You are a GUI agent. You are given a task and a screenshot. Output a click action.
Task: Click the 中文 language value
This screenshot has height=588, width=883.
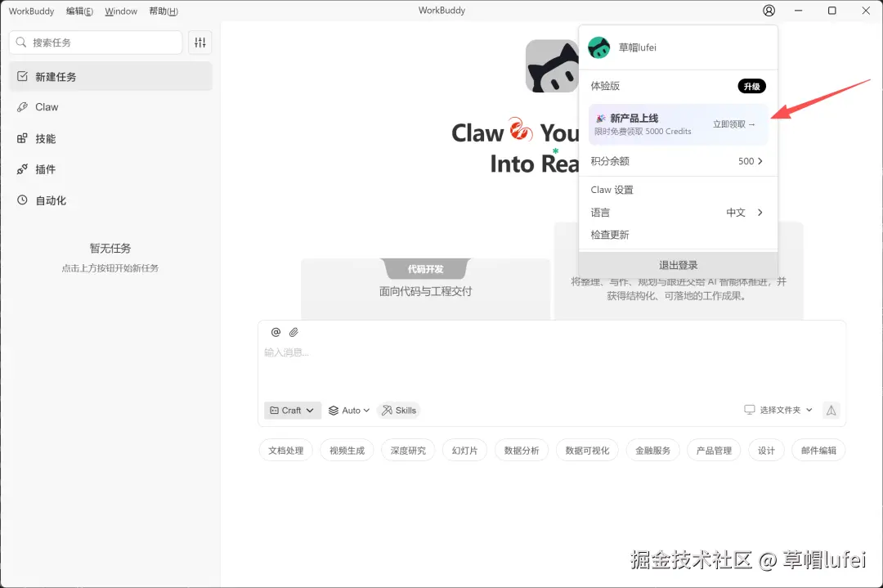click(736, 213)
